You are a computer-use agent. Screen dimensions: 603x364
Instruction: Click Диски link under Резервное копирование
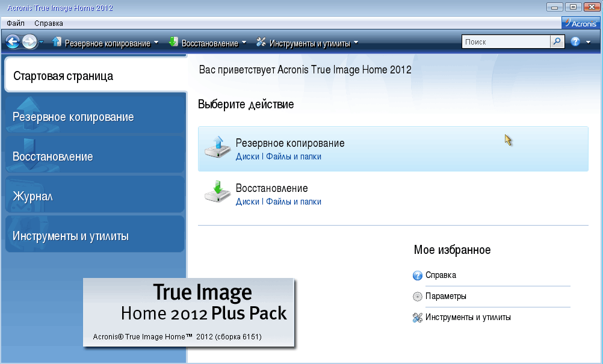click(247, 156)
